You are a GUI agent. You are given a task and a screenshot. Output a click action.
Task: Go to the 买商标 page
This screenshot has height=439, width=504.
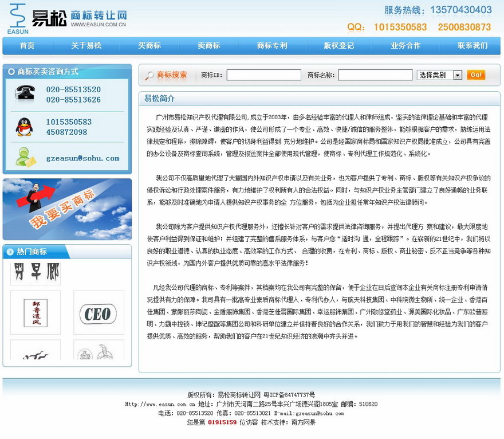149,46
